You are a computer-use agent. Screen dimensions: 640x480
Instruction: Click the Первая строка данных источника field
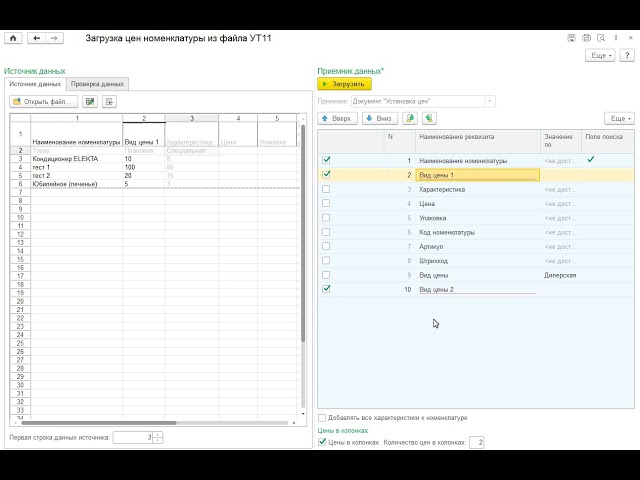(133, 437)
